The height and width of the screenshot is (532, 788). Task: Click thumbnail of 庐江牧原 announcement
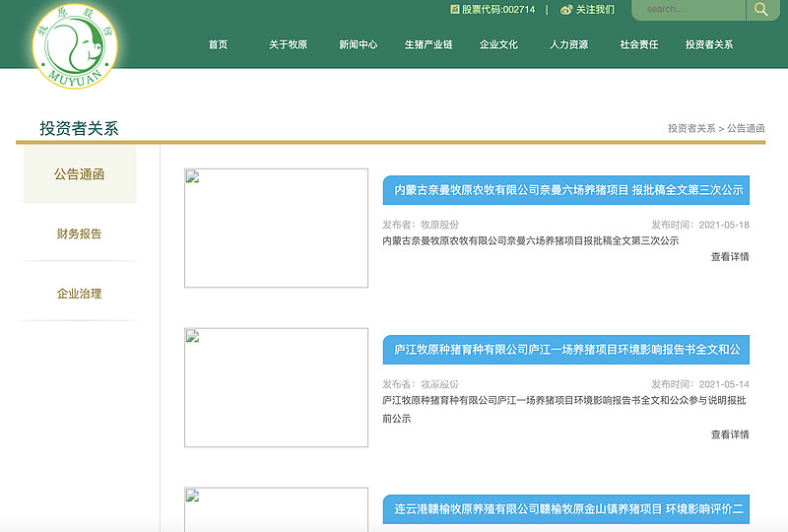[276, 388]
